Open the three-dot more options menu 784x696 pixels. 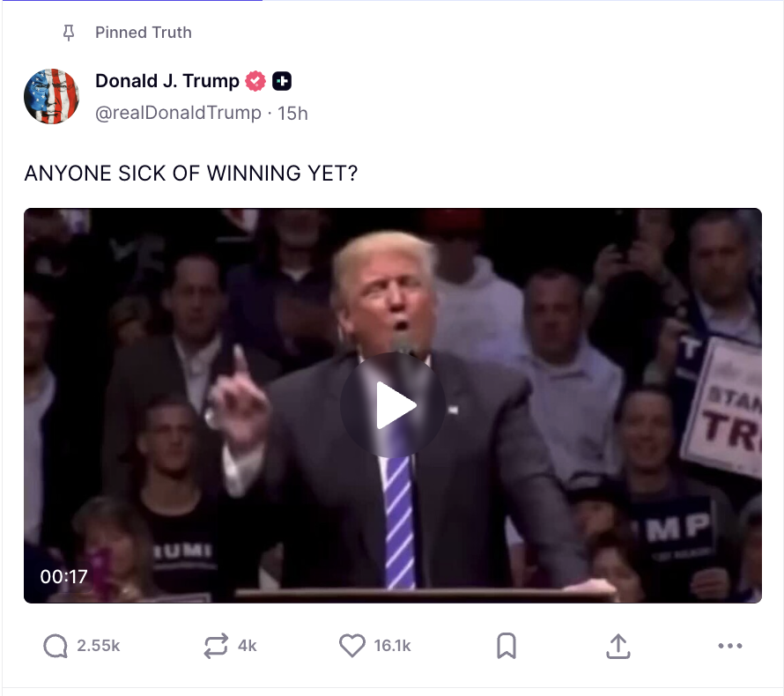(x=730, y=646)
